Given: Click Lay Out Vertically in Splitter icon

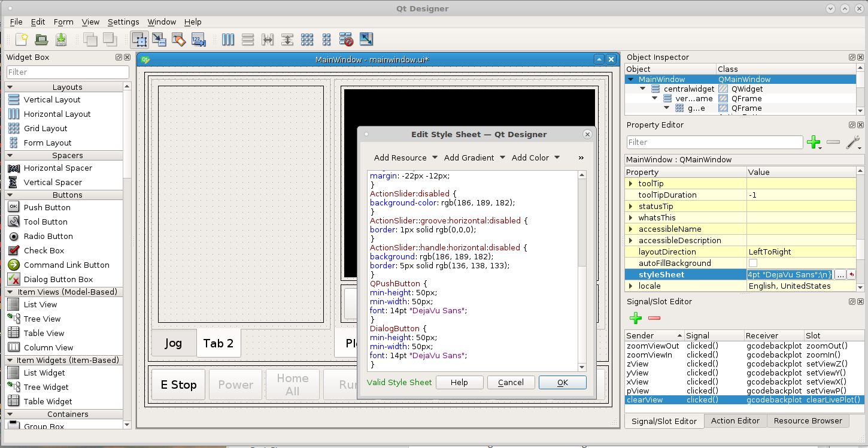Looking at the screenshot, I should tap(287, 40).
